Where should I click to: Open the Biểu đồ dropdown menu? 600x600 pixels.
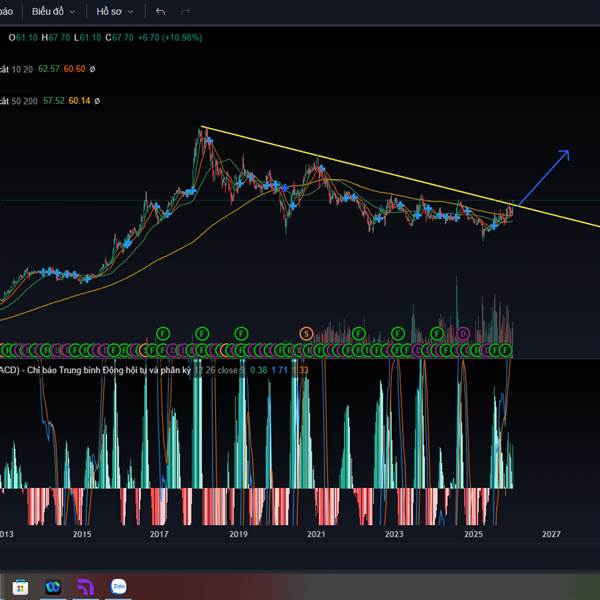53,12
